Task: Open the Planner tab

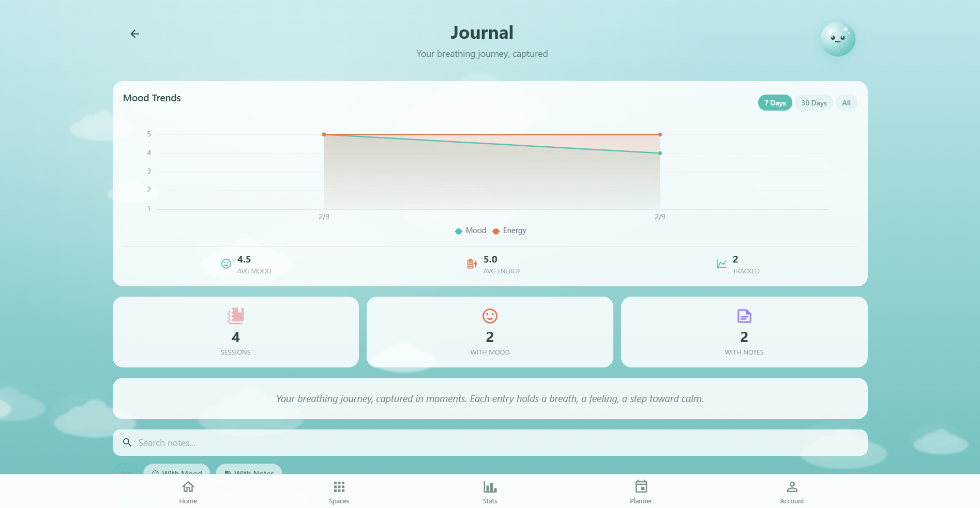Action: click(x=641, y=490)
